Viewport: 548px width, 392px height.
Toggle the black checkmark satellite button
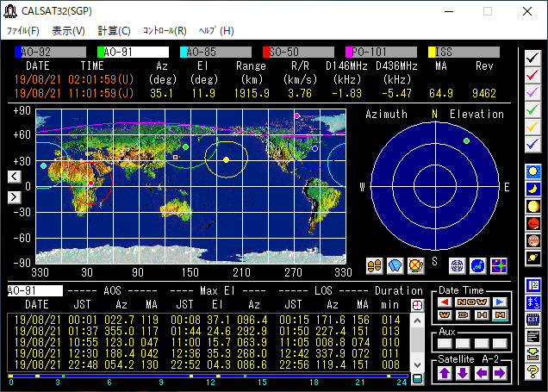(532, 58)
